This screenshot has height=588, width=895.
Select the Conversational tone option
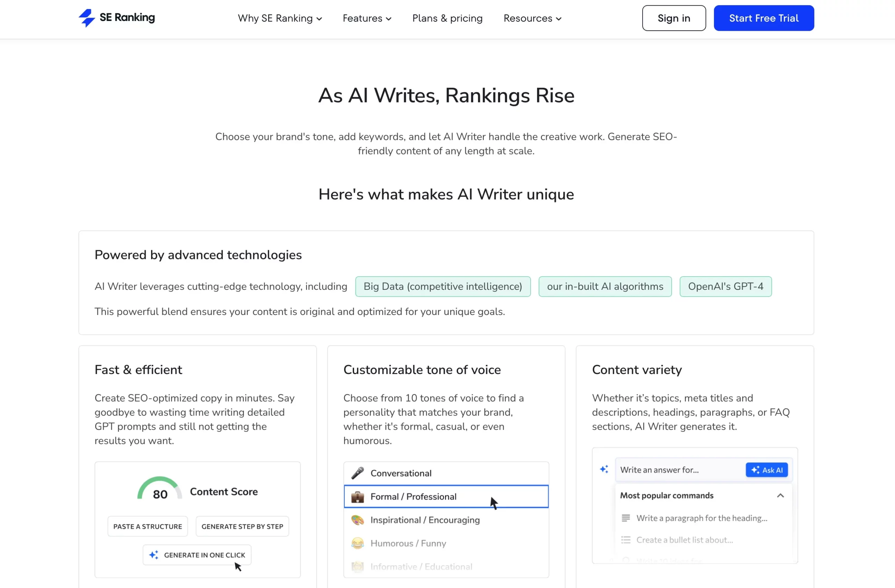pyautogui.click(x=446, y=473)
